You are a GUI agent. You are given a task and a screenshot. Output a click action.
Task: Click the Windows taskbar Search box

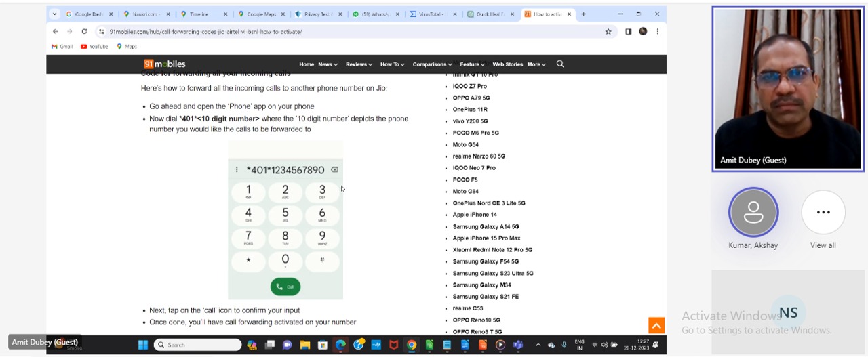[197, 345]
